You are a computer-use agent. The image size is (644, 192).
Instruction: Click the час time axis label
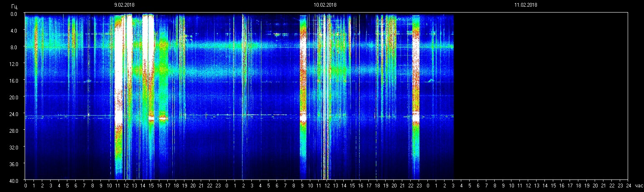click(638, 186)
